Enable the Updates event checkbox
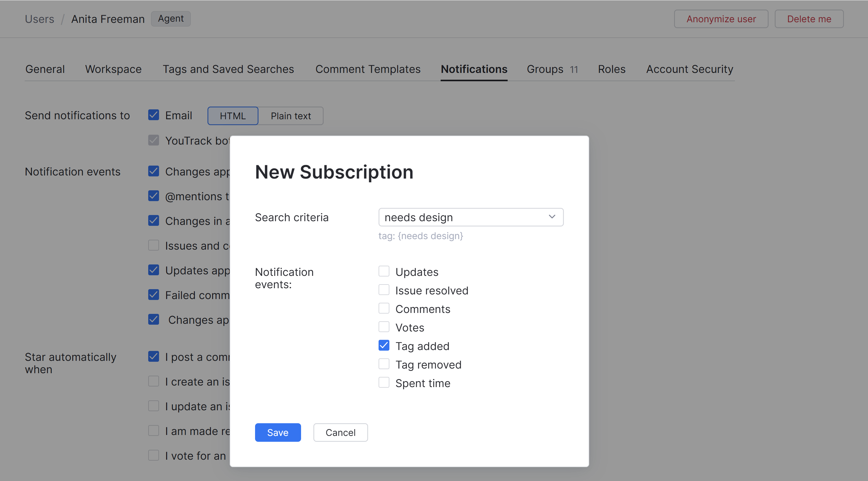 (x=384, y=271)
